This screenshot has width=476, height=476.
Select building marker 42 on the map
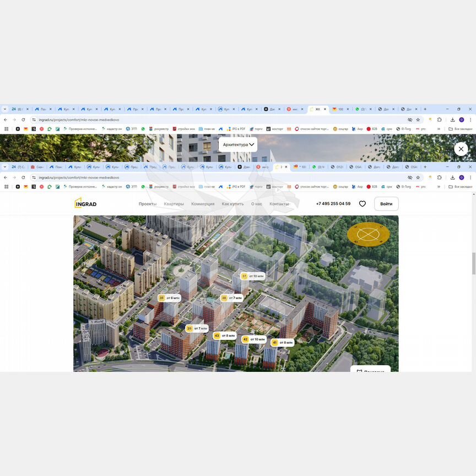pyautogui.click(x=246, y=339)
